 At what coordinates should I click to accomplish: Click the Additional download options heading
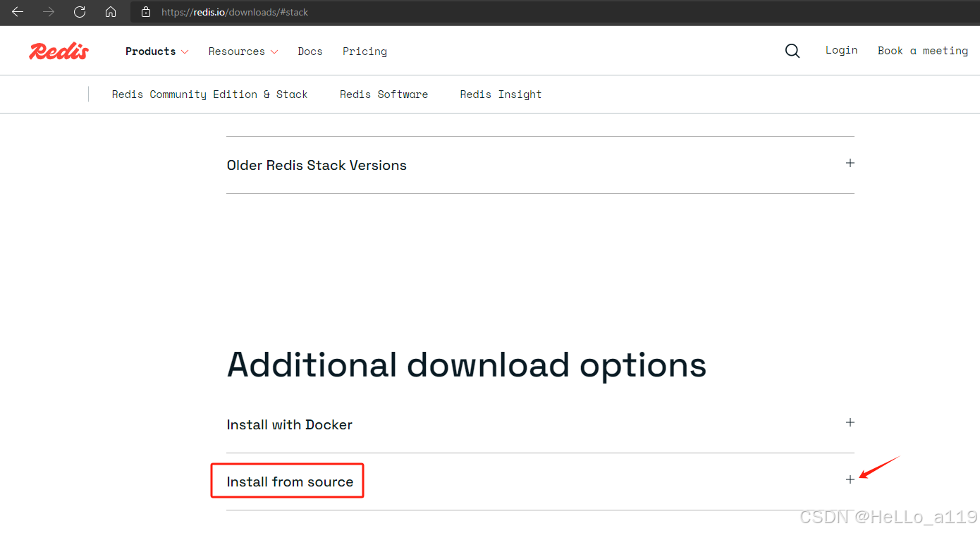click(467, 366)
